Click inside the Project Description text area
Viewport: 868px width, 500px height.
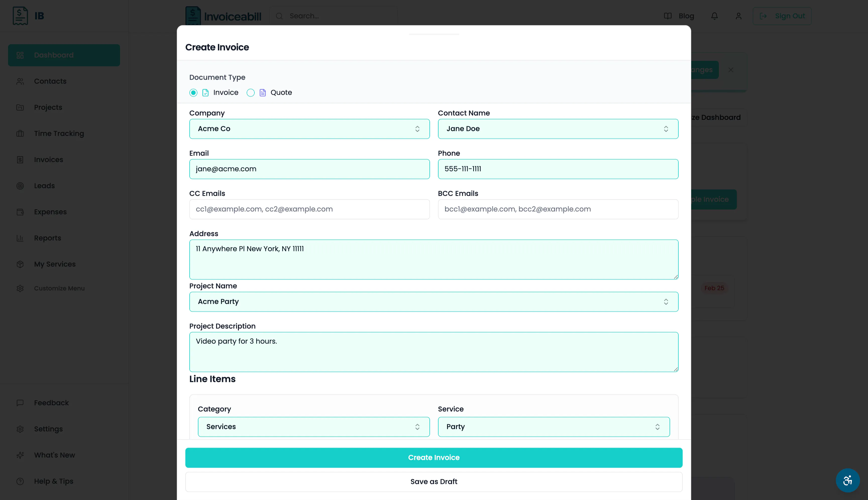pos(434,352)
